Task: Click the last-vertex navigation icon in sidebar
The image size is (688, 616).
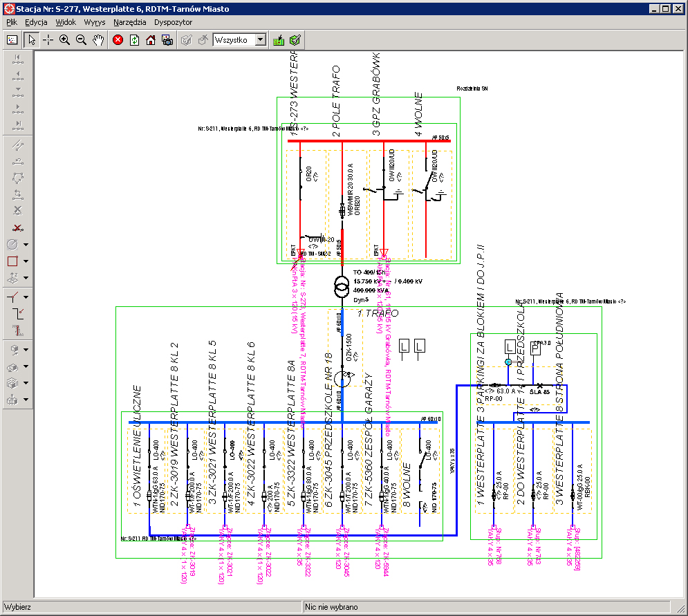Action: pos(17,126)
